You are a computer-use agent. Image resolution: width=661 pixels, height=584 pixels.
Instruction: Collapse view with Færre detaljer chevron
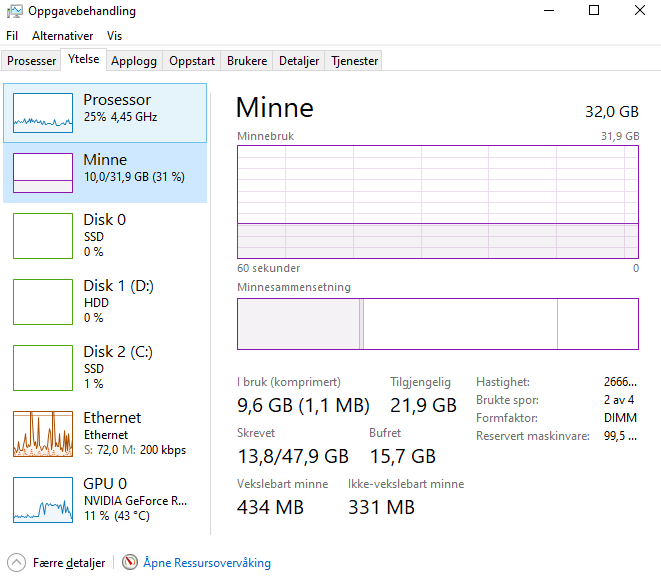(x=17, y=563)
